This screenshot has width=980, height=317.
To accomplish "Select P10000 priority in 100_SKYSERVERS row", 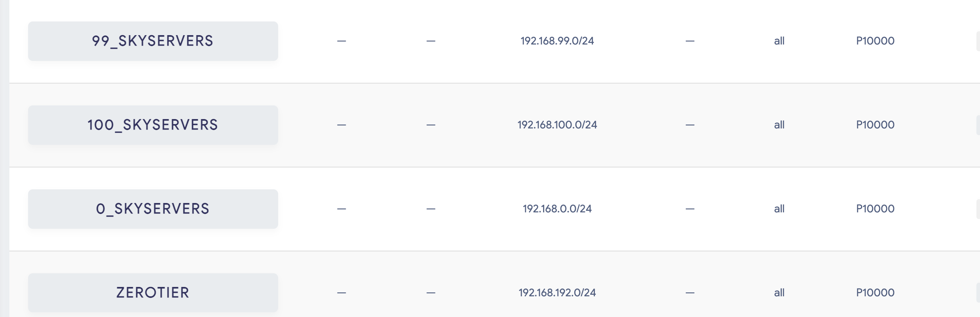I will point(875,125).
